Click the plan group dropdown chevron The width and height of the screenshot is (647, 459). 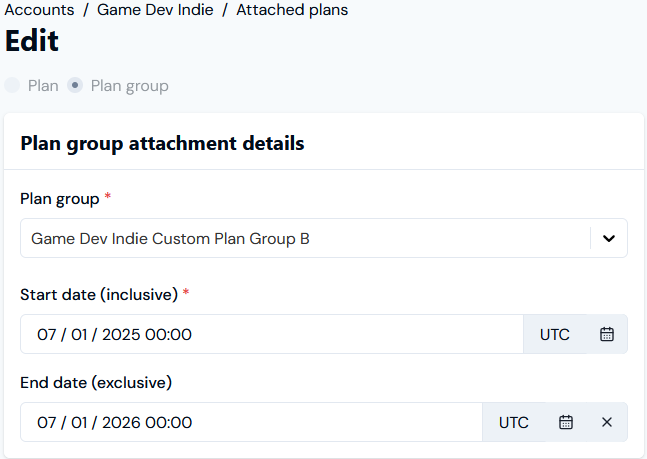click(609, 238)
